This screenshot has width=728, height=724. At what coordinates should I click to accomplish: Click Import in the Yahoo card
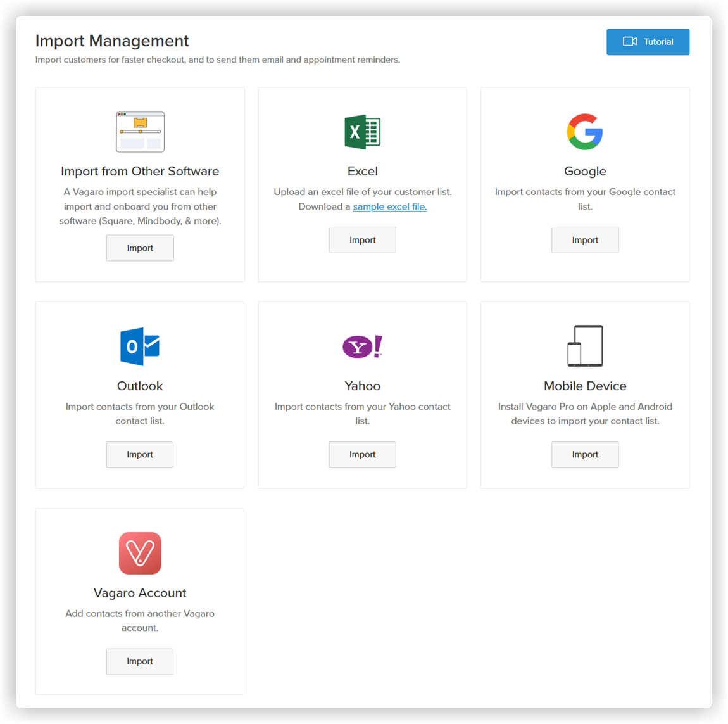point(362,454)
